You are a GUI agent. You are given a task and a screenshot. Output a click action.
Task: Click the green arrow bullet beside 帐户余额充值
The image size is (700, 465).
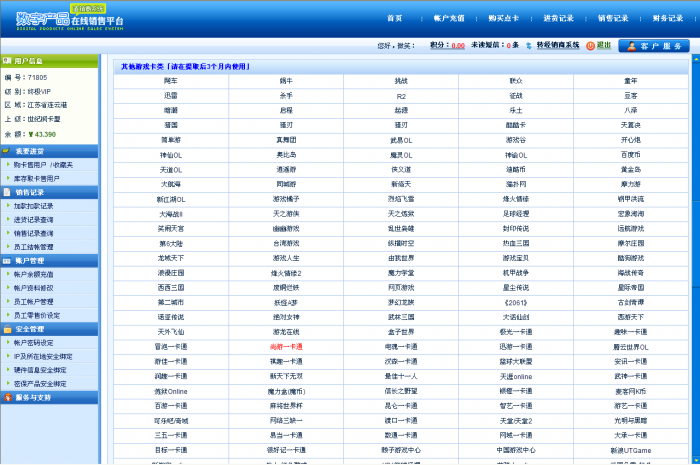(x=8, y=274)
